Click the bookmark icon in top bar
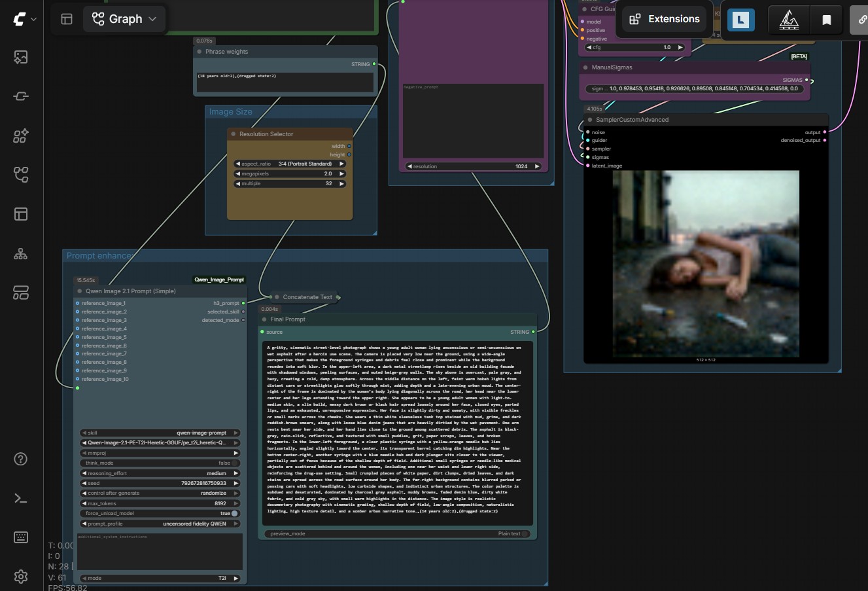 826,20
